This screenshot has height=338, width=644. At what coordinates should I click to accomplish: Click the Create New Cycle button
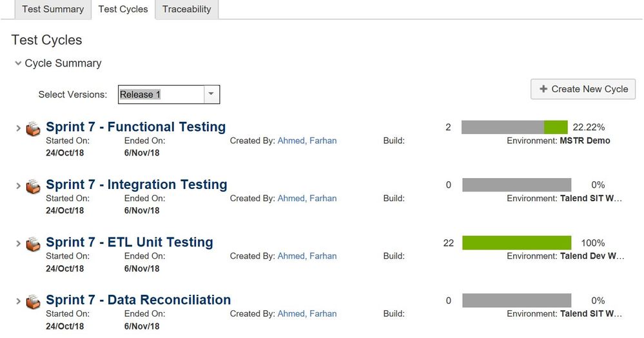coord(583,89)
